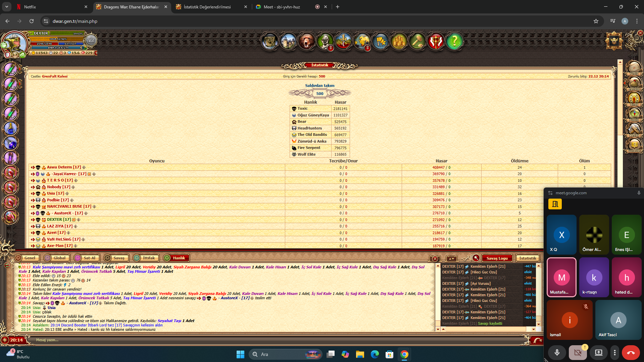Switch to the Savaş chat tab
Image resolution: width=644 pixels, height=362 pixels.
click(116, 258)
